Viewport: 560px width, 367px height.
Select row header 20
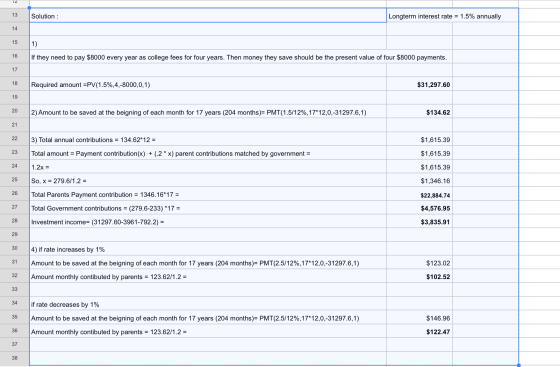14,111
